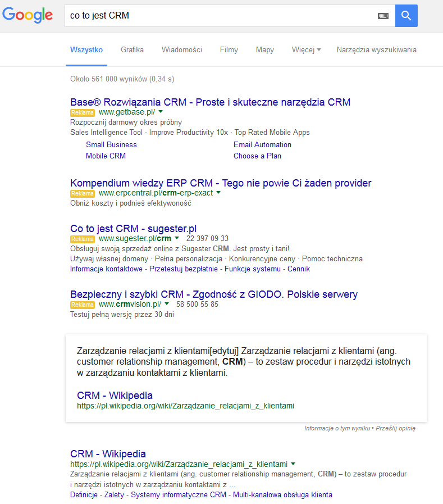Open Systemy informatyczne CRM sitelink
443x504 pixels.
pos(179,494)
